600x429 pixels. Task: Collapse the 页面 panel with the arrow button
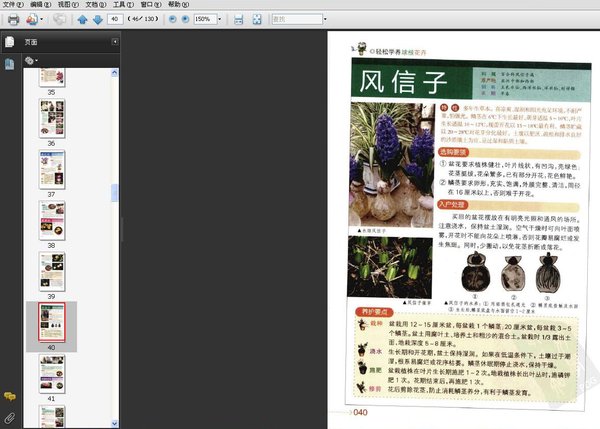pos(115,42)
